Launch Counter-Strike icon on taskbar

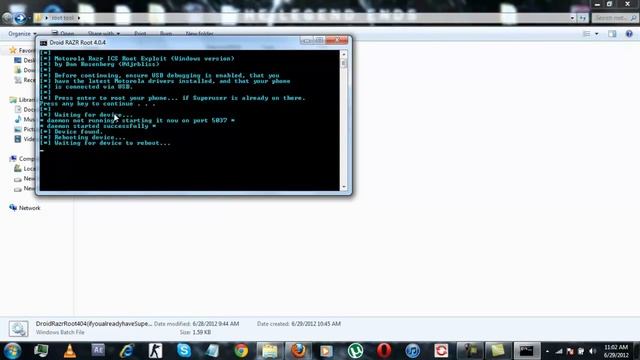[x=155, y=351]
